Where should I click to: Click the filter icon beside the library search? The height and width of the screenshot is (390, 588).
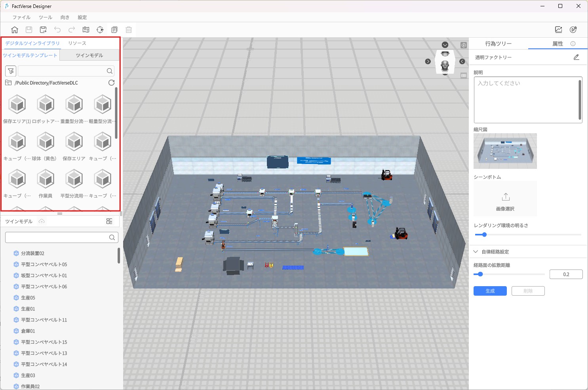[x=11, y=71]
